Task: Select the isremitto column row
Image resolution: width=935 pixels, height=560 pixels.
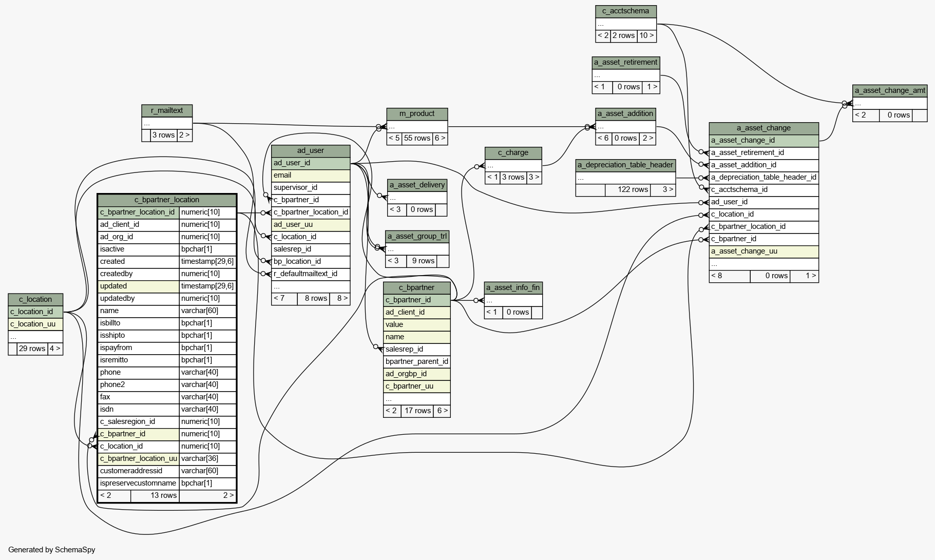Action: click(167, 360)
